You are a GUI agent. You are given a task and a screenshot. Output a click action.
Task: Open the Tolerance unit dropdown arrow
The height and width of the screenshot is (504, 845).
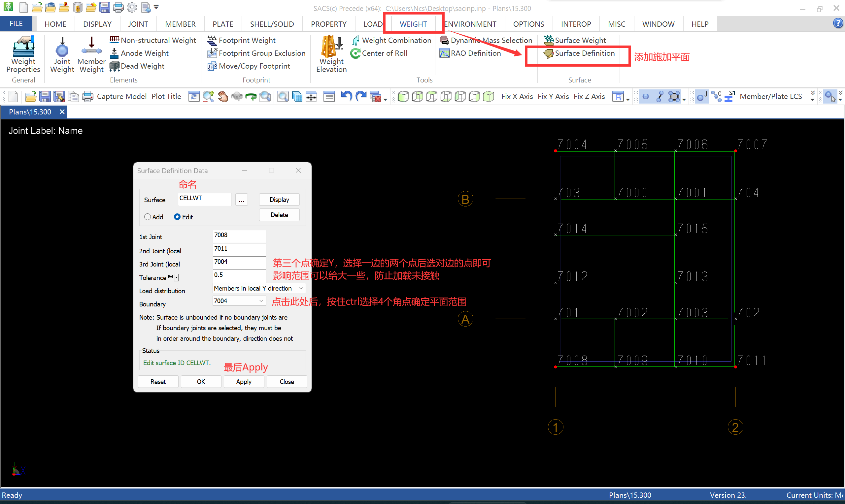[177, 278]
